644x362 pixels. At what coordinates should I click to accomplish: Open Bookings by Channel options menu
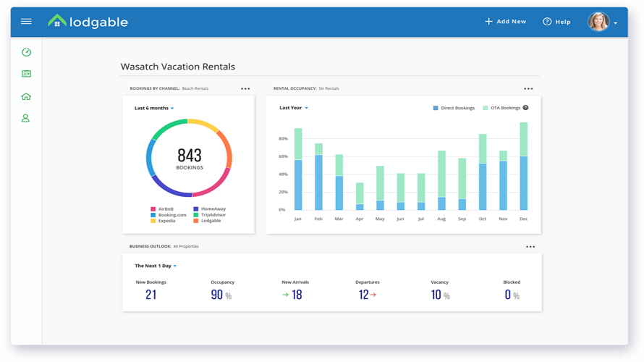[245, 89]
